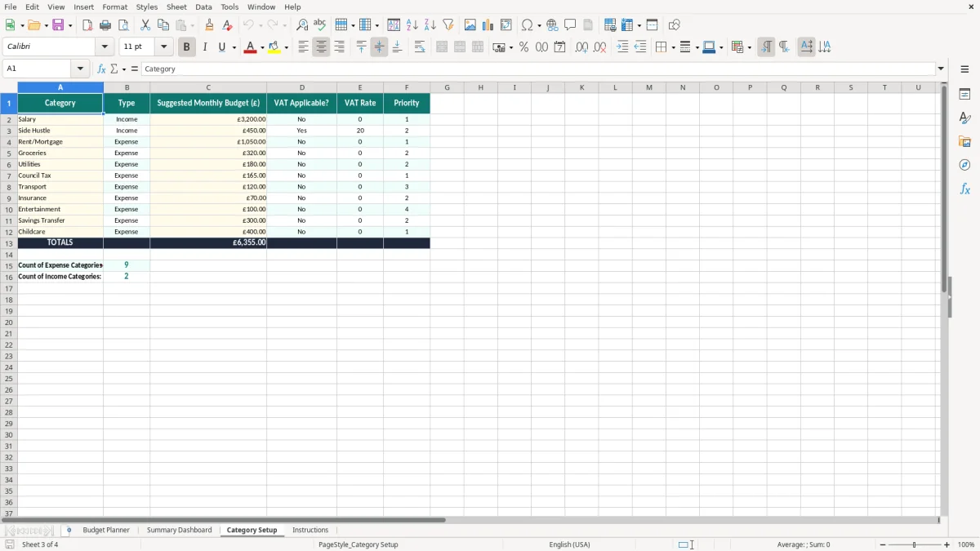Insert hyperlink globe icon
Viewport: 980px width, 551px height.
552,25
